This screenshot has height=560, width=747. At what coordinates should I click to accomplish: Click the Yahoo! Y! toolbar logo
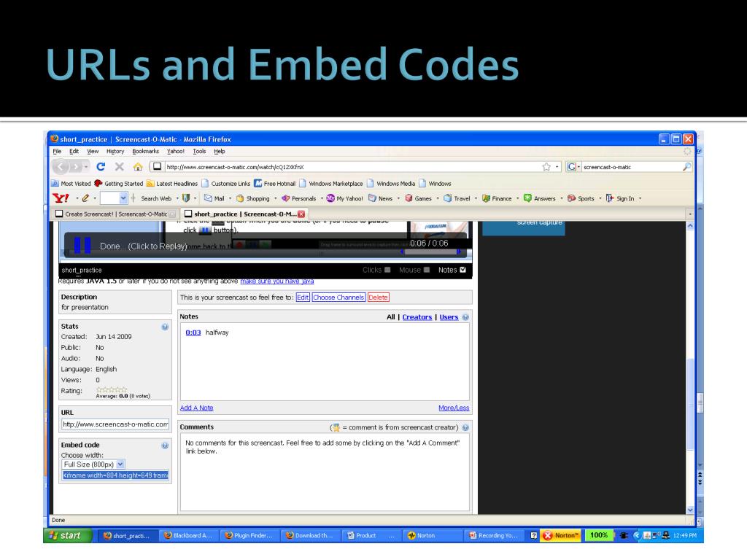coord(61,198)
